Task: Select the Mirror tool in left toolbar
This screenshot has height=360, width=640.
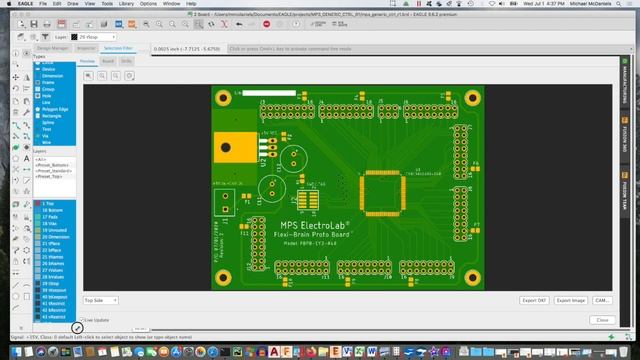Action: pyautogui.click(x=27, y=77)
